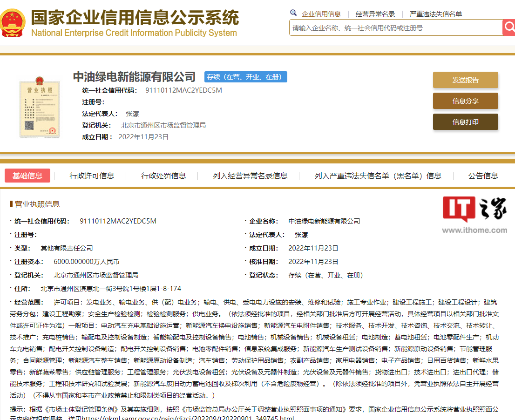Viewport: 515px width, 420px height.
Task: Click the 经营范围 label
Action: (29, 302)
